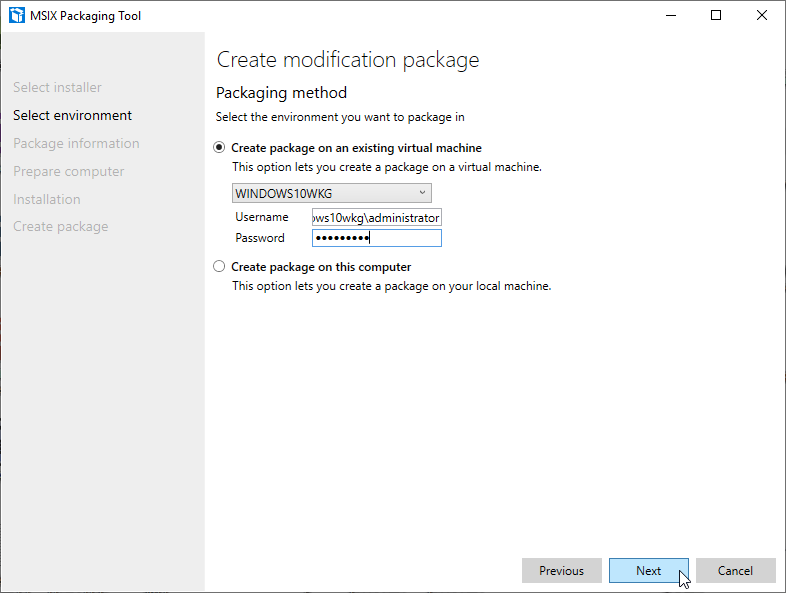Screen dimensions: 786x593
Task: Click into the Password field
Action: 376,238
